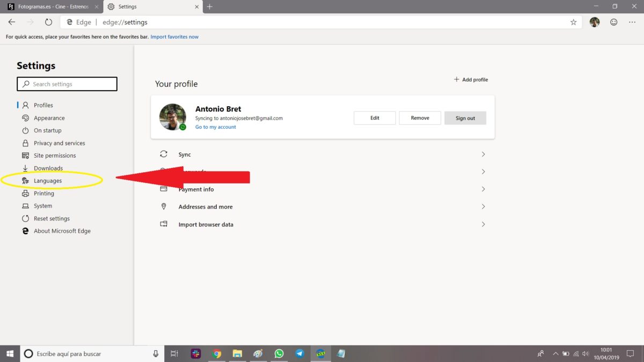Click the refresh page icon

(x=48, y=22)
